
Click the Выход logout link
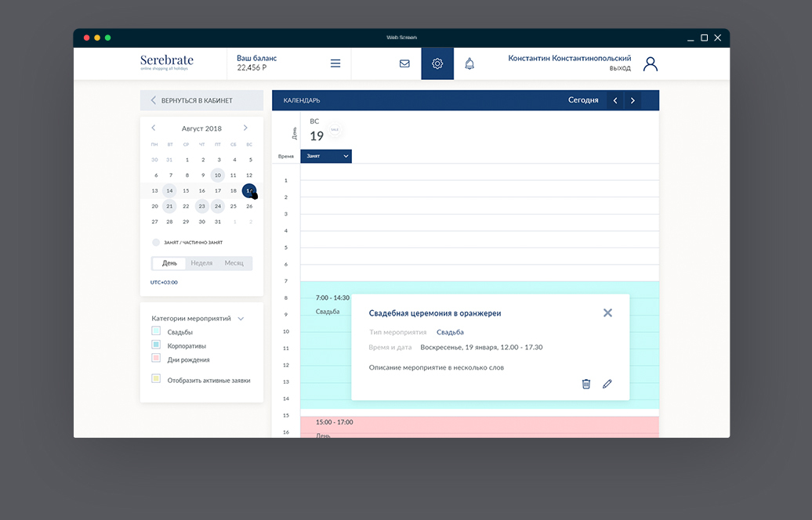pos(619,69)
